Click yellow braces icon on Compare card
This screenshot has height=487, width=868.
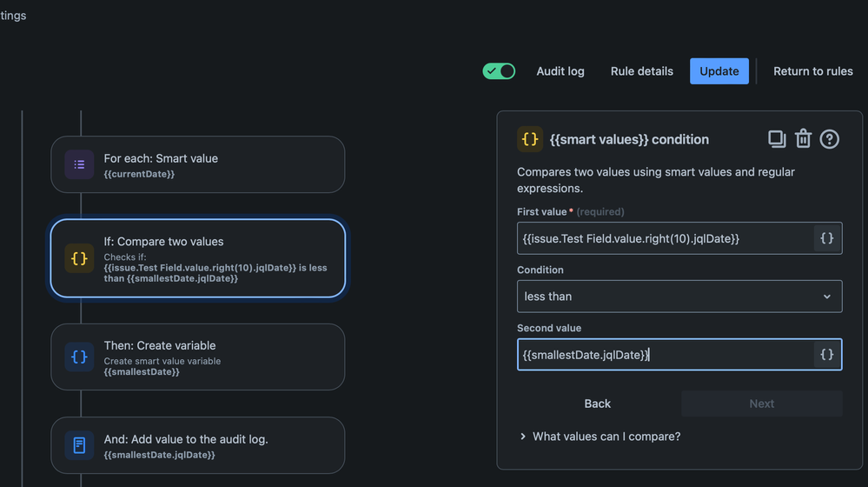(79, 259)
